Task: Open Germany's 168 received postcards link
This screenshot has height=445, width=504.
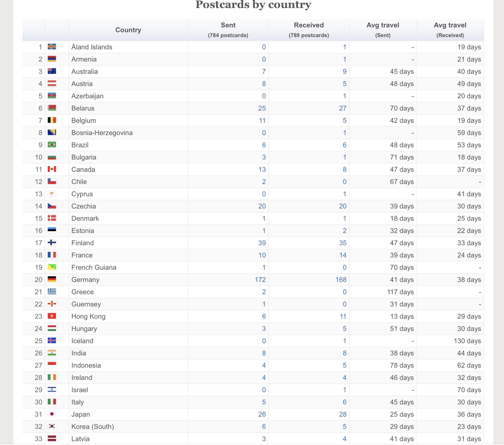Action: (341, 280)
